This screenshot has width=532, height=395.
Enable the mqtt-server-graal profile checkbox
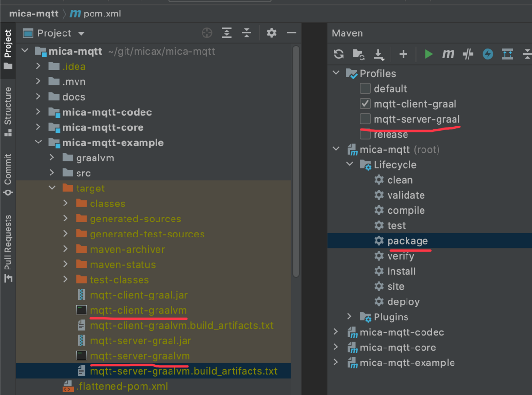point(365,119)
